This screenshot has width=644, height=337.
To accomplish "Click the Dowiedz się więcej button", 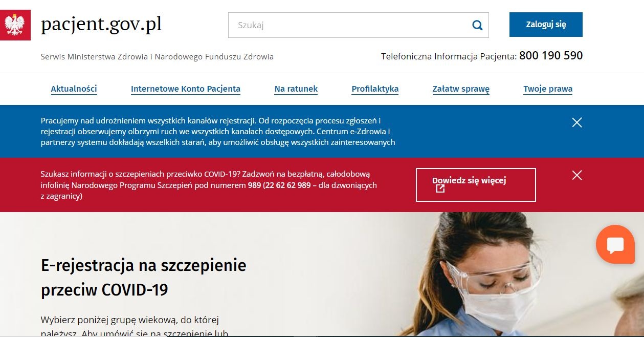I will [476, 185].
